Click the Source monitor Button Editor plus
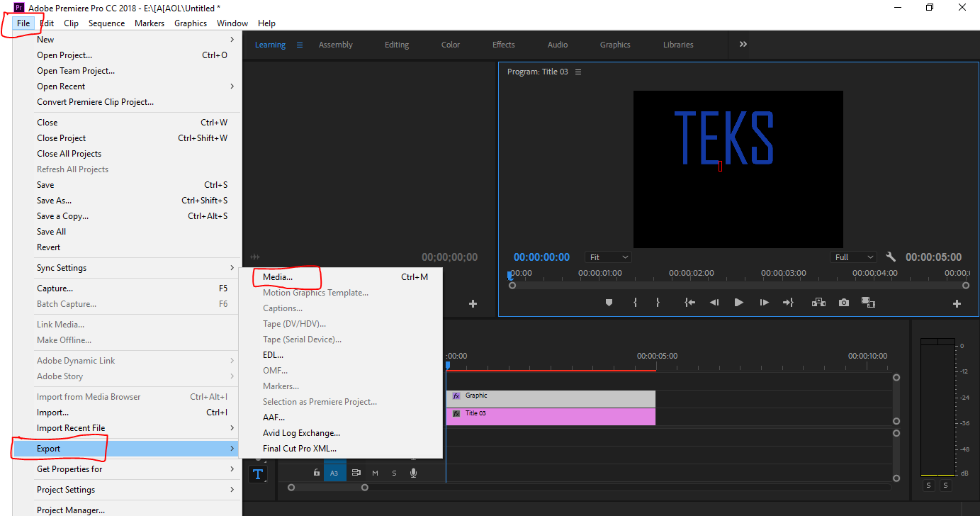Image resolution: width=980 pixels, height=516 pixels. (473, 303)
